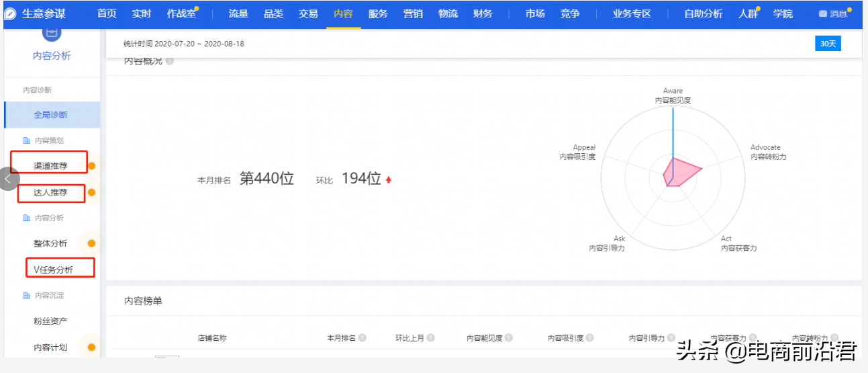Screen dimensions: 868x373
Task: Open 业务专区 in top navigation
Action: click(x=632, y=13)
